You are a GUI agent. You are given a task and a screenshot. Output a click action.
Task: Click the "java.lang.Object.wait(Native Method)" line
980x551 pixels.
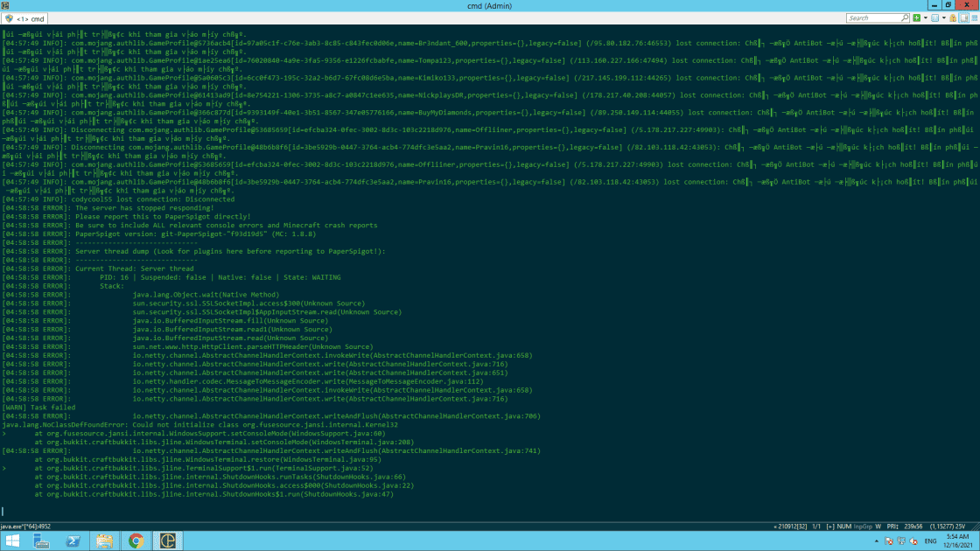206,295
